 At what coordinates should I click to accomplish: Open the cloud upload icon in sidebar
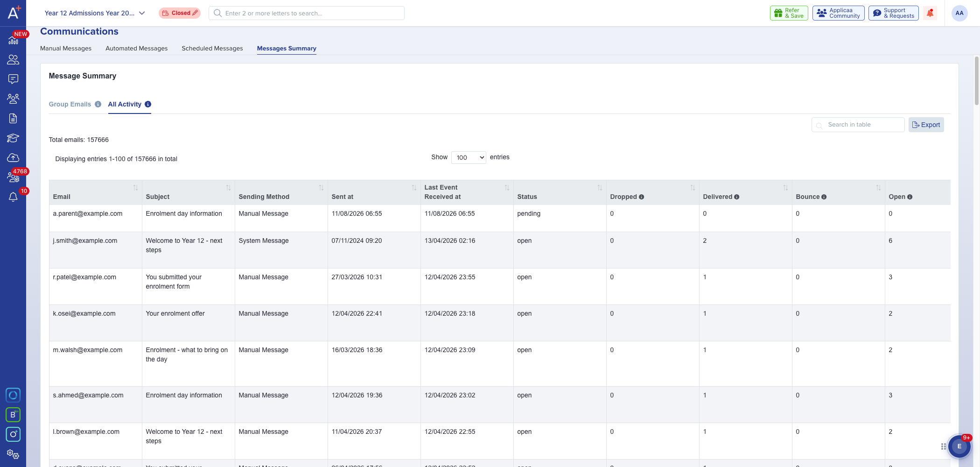13,158
